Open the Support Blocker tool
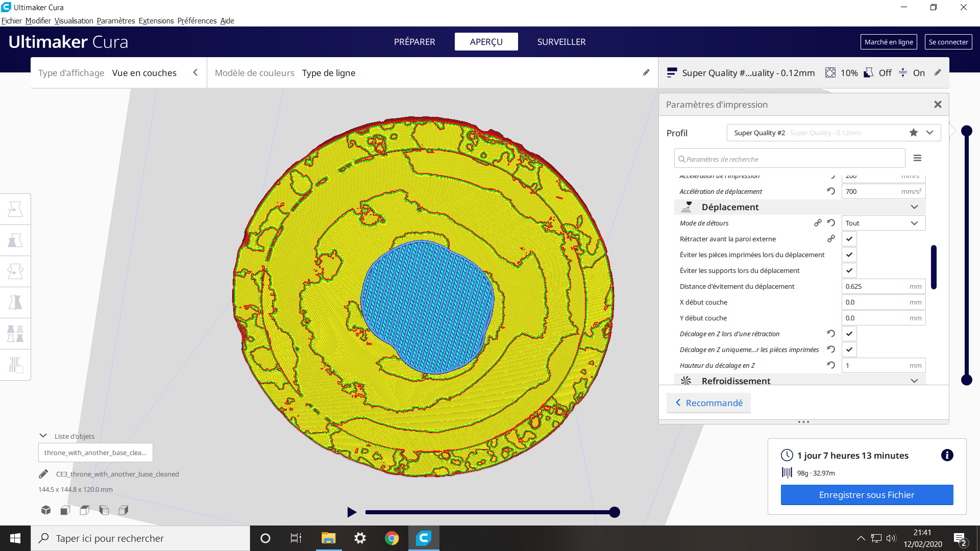The height and width of the screenshot is (551, 980). (15, 365)
